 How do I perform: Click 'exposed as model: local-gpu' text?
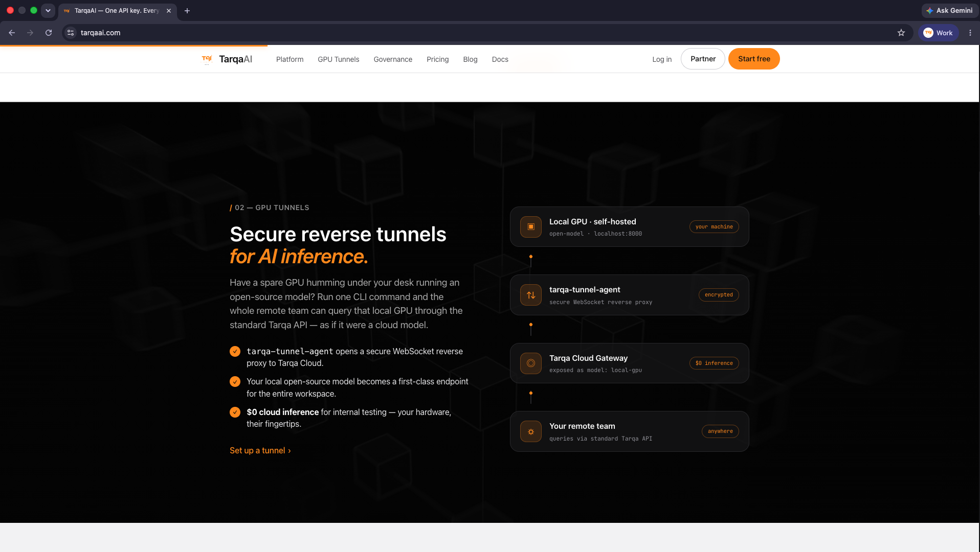point(595,370)
